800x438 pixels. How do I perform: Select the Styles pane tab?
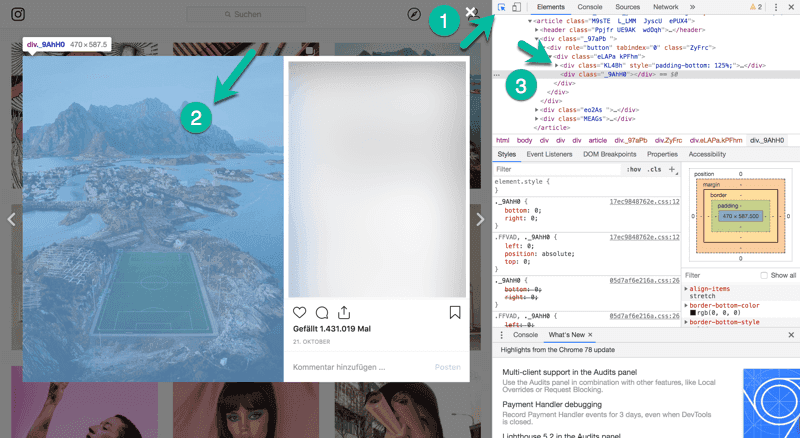[x=507, y=154]
